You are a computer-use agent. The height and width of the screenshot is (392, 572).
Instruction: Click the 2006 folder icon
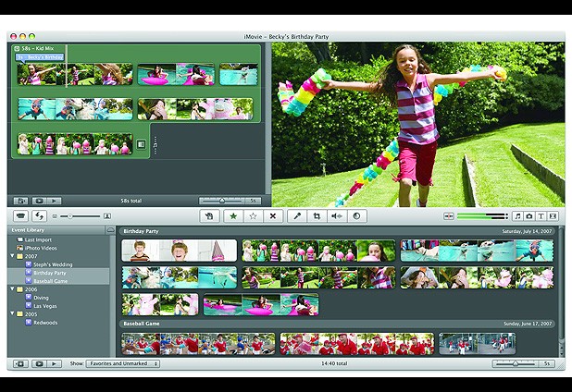tap(19, 289)
